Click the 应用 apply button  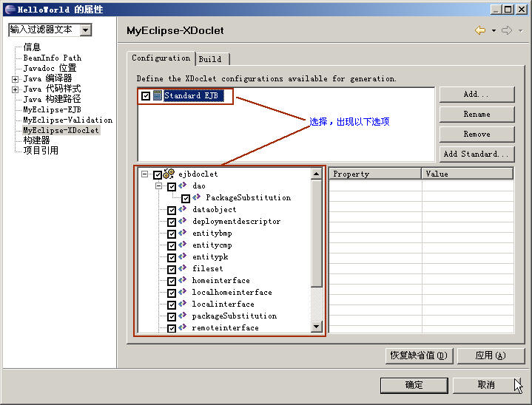491,355
